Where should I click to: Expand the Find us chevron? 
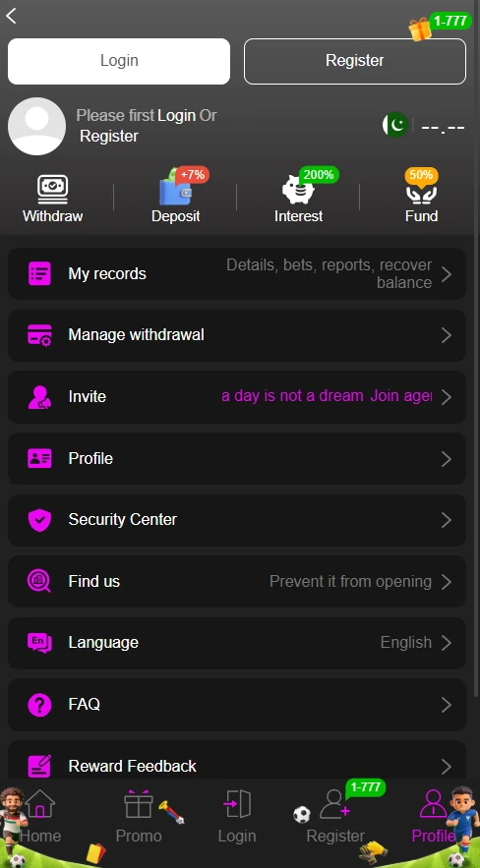[x=447, y=582]
